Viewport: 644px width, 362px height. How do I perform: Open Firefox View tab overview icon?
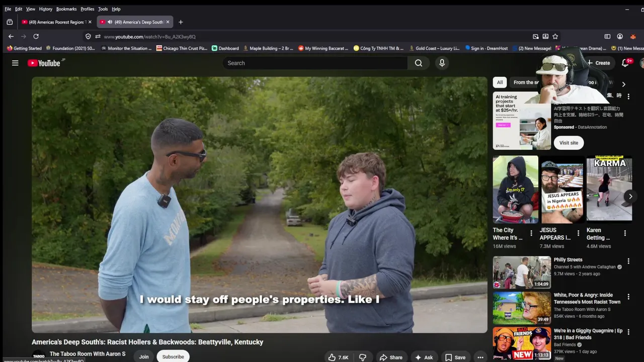[10, 22]
